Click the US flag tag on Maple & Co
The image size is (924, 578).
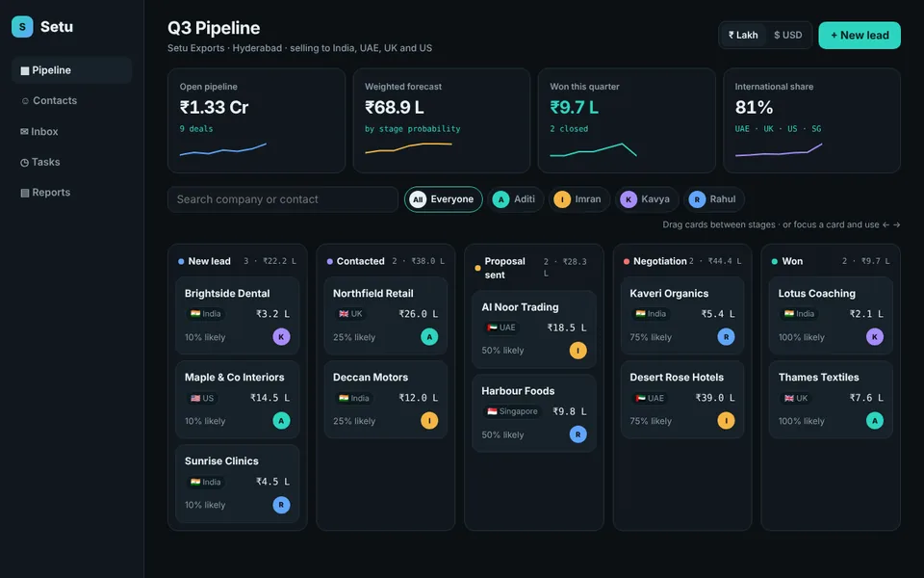pyautogui.click(x=201, y=398)
